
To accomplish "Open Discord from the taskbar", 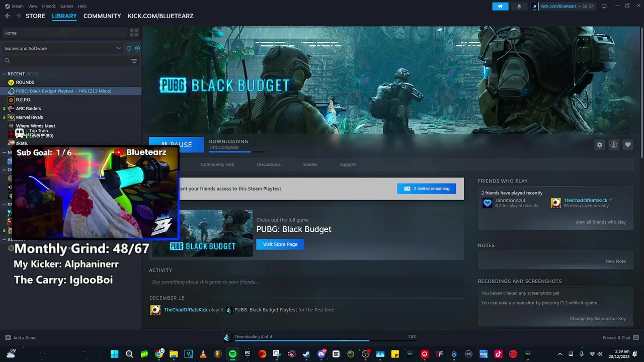I will click(x=321, y=354).
